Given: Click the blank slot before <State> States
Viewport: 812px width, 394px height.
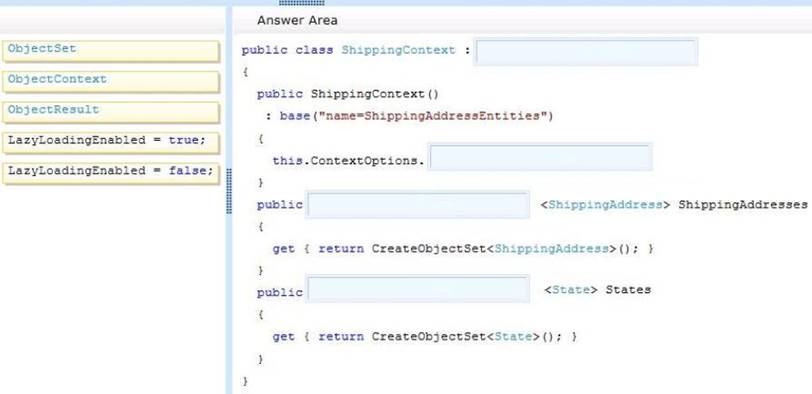Looking at the screenshot, I should point(417,289).
